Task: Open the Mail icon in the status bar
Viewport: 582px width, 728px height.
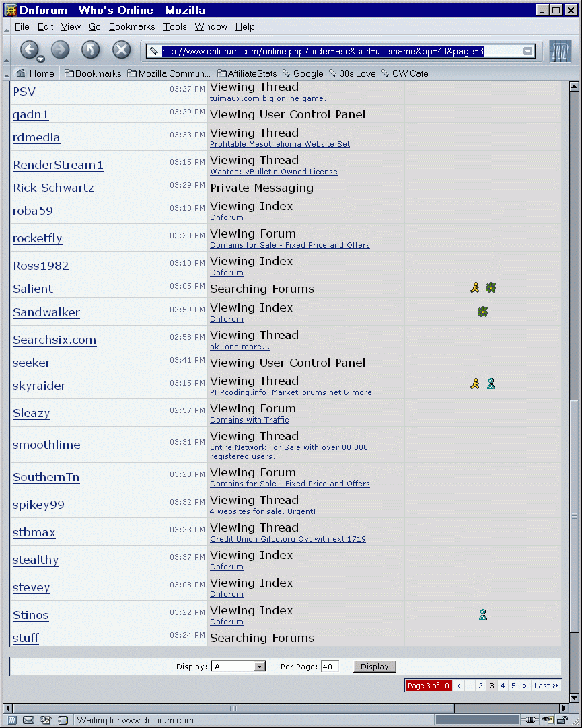Action: 29,720
